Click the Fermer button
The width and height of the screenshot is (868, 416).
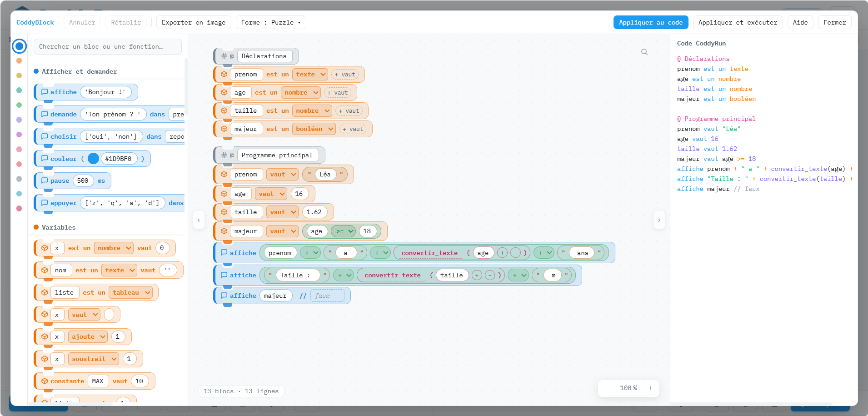coord(834,22)
